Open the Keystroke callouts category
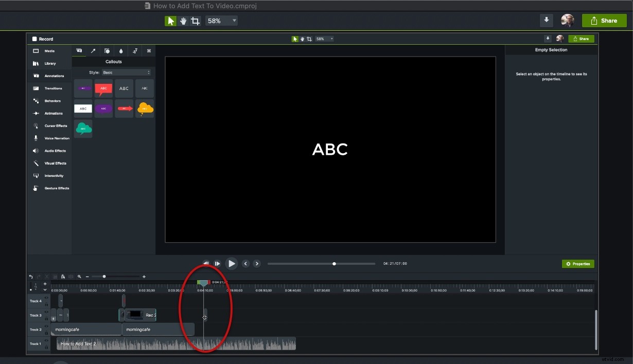The height and width of the screenshot is (364, 633). (149, 51)
